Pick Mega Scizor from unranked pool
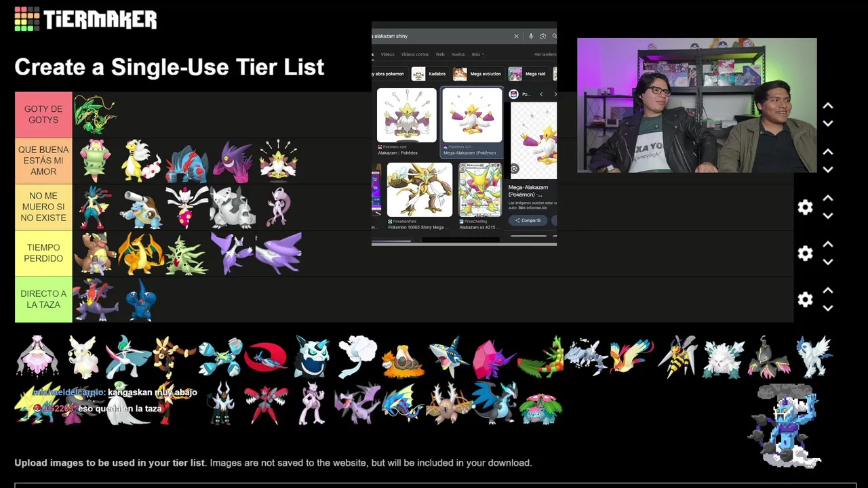The image size is (868, 488). click(266, 405)
